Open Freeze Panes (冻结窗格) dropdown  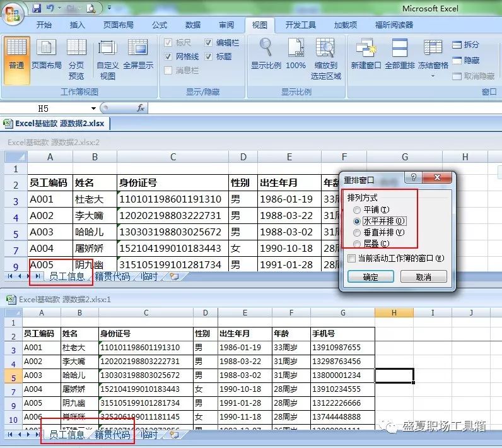pos(433,57)
